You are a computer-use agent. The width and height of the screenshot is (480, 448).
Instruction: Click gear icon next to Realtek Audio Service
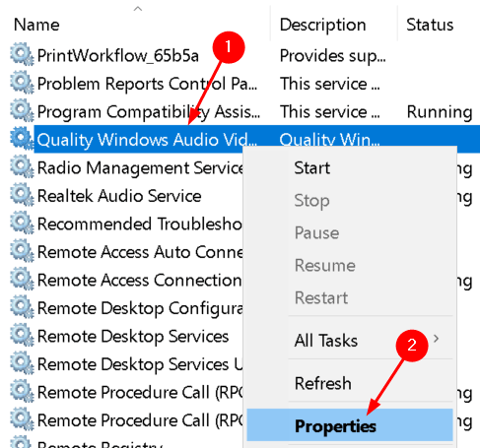click(22, 195)
